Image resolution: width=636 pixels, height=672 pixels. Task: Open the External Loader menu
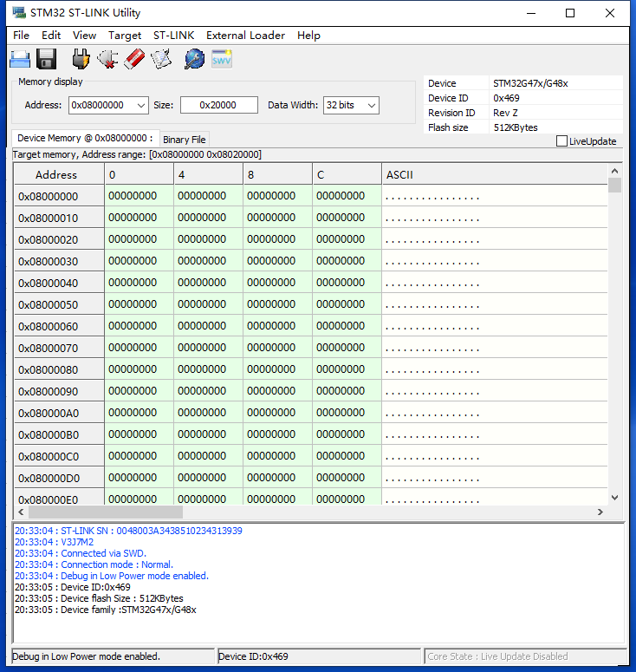point(245,36)
